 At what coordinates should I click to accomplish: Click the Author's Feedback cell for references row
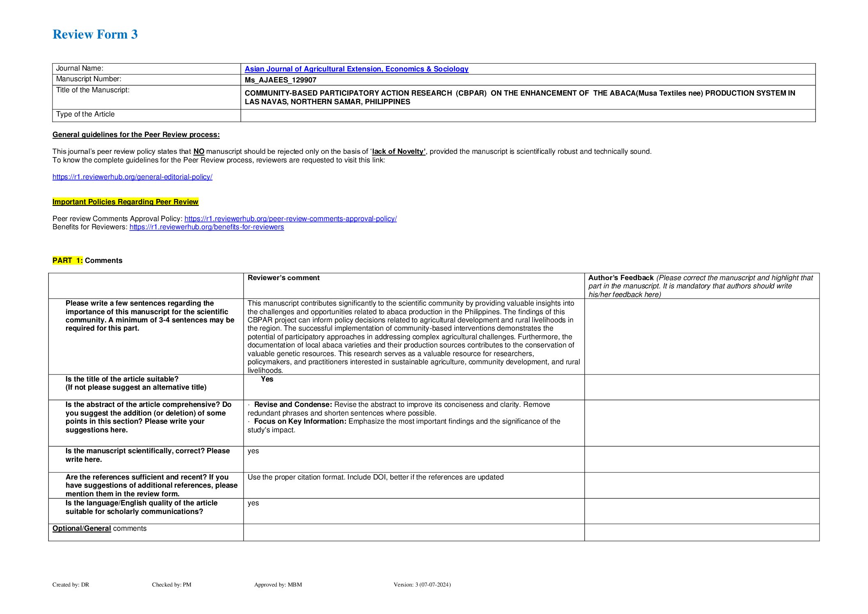point(701,485)
